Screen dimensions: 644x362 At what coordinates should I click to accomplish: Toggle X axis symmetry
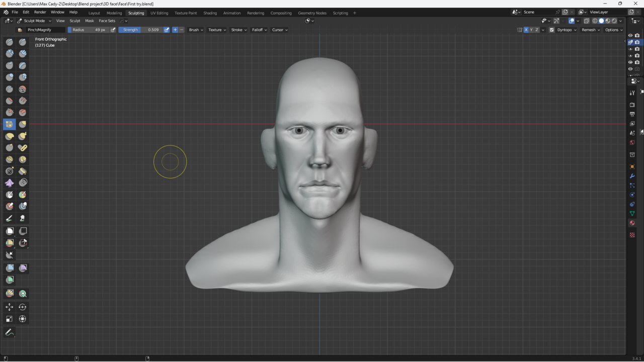tap(526, 30)
